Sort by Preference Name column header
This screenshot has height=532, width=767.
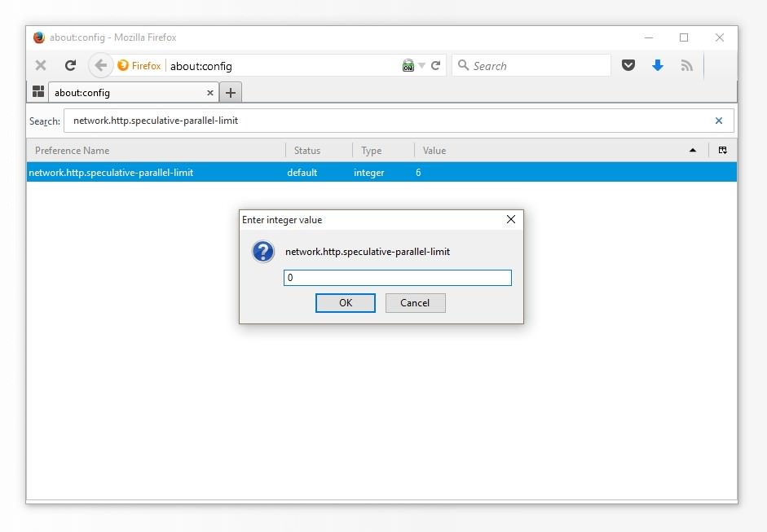click(x=156, y=151)
